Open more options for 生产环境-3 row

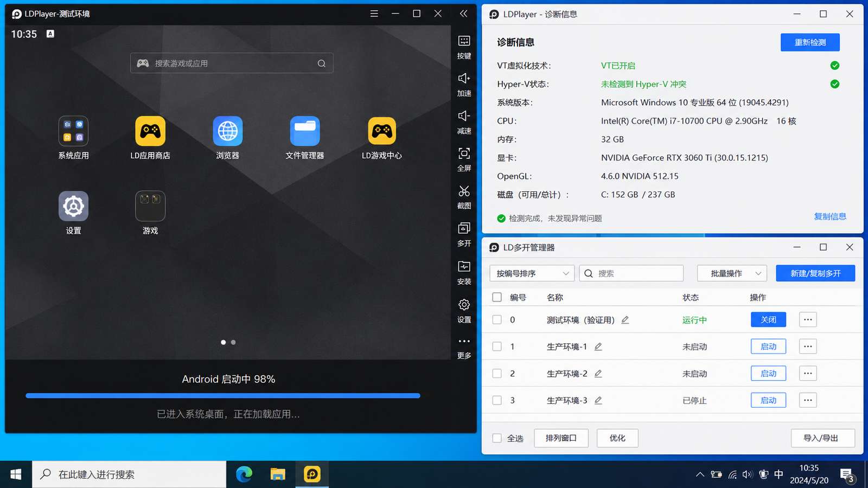808,400
